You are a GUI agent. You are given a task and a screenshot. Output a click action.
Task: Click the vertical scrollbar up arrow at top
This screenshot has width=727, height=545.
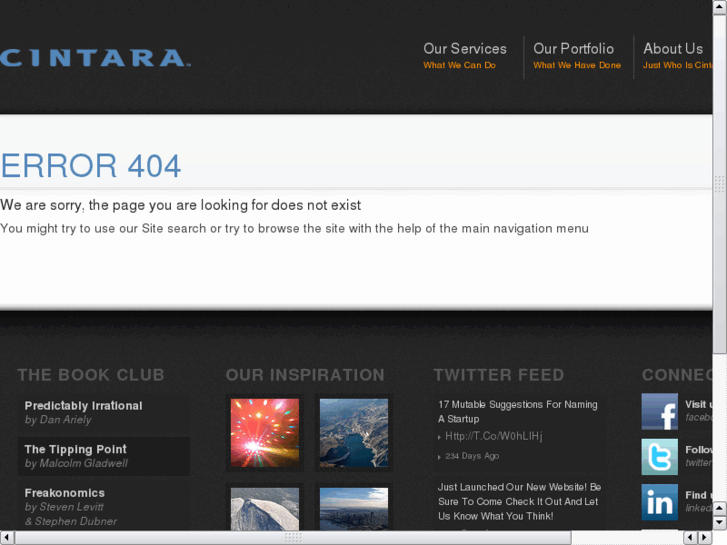click(720, 7)
